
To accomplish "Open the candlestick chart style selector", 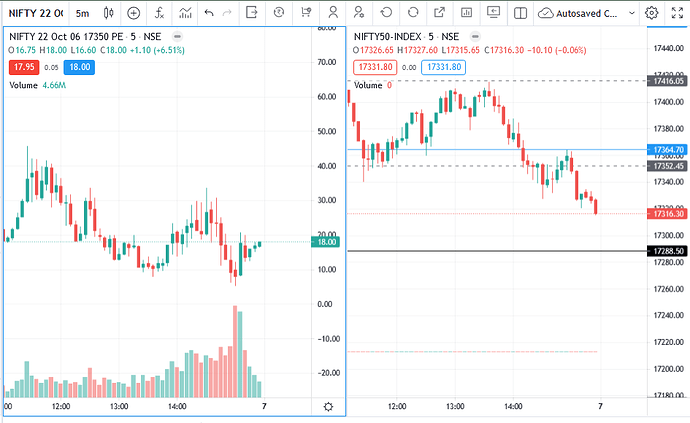I will 108,13.
